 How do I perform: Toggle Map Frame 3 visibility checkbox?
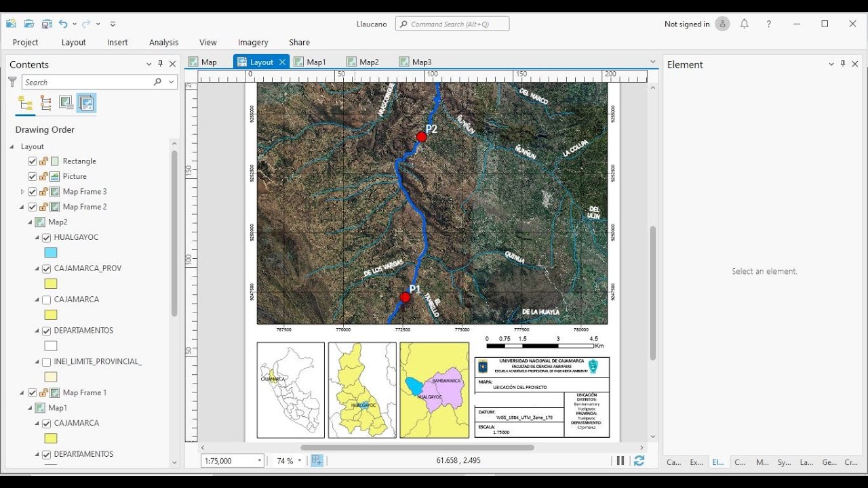click(32, 192)
